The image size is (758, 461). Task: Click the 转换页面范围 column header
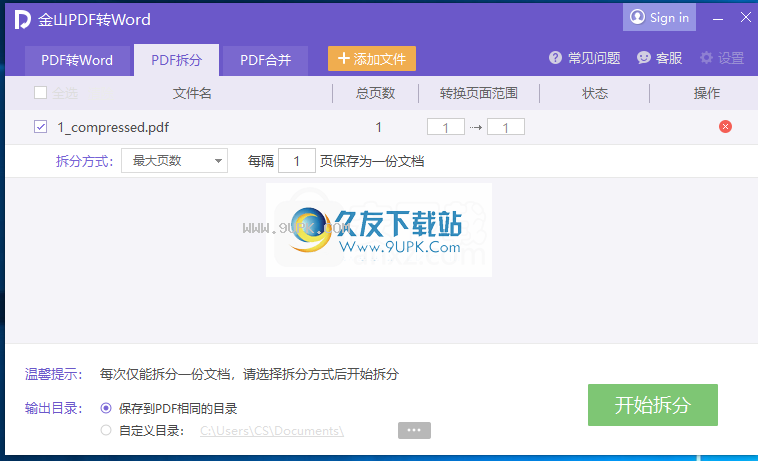coord(479,93)
